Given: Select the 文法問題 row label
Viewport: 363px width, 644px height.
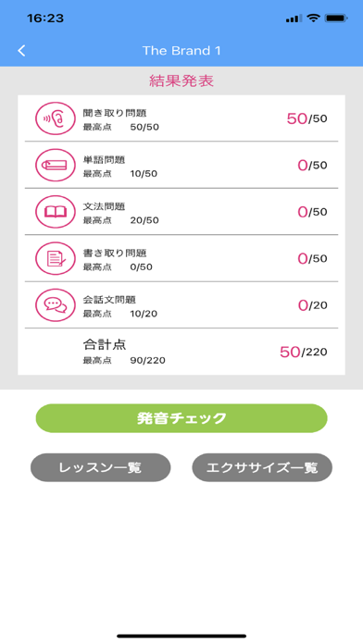Looking at the screenshot, I should pyautogui.click(x=104, y=206).
